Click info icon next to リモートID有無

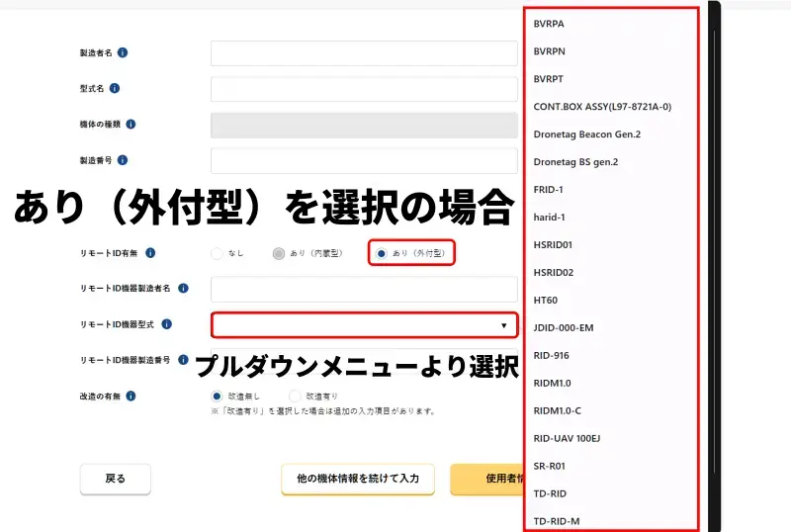pos(150,253)
